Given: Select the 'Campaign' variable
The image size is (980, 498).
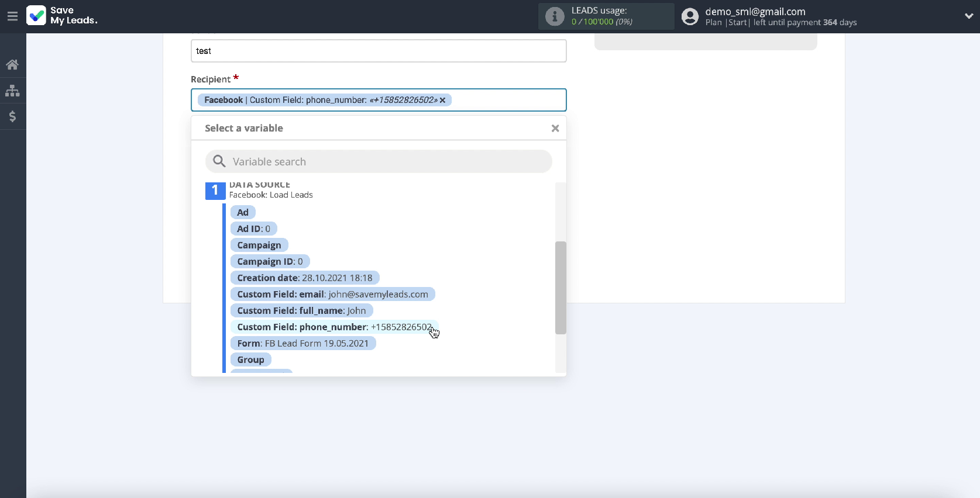Looking at the screenshot, I should tap(259, 245).
